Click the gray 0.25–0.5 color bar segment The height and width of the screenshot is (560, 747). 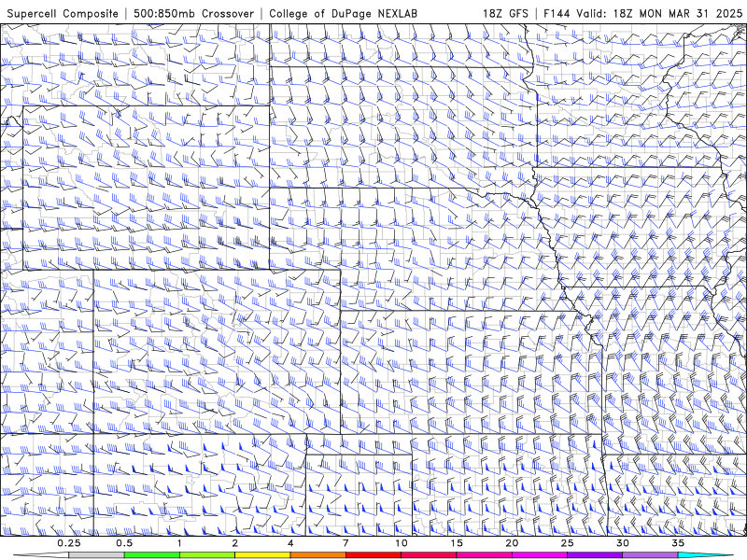[x=97, y=555]
